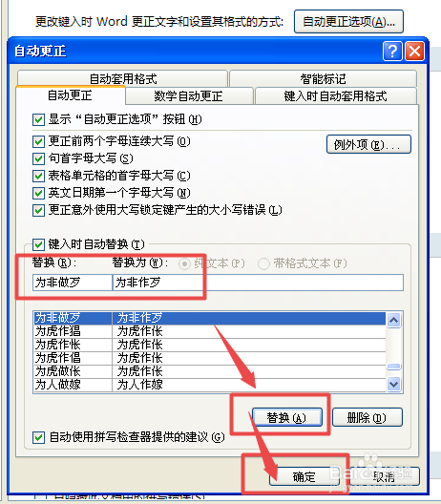Switch to the 智能标记 tab

point(323,78)
